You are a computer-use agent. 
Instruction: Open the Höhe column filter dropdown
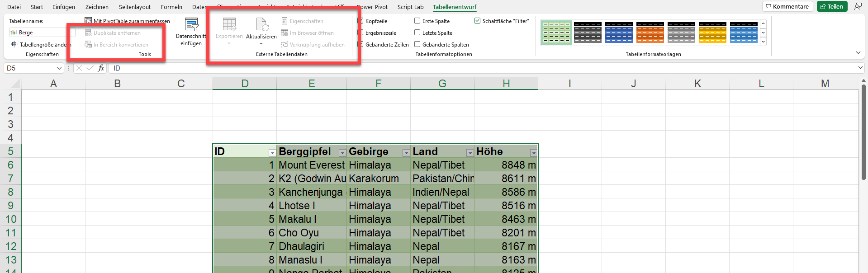pyautogui.click(x=534, y=153)
